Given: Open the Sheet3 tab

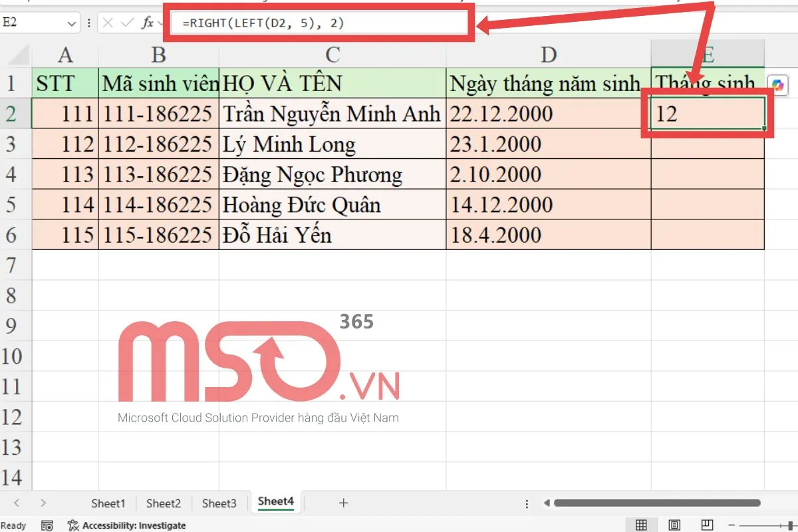Looking at the screenshot, I should click(219, 503).
